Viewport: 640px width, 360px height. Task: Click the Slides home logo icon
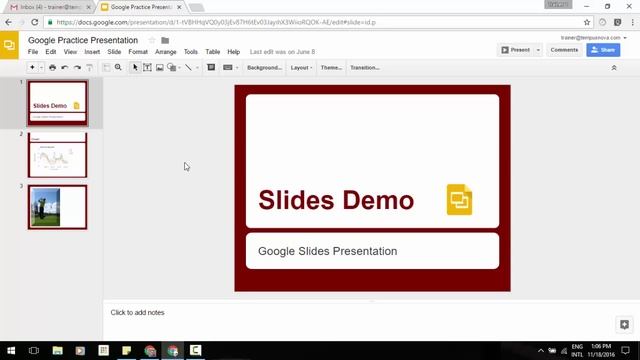pyautogui.click(x=9, y=45)
